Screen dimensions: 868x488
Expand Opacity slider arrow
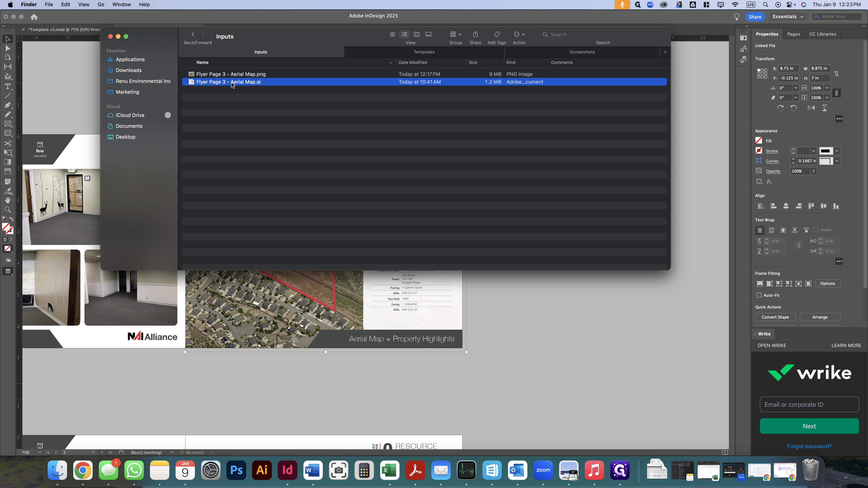pos(813,171)
